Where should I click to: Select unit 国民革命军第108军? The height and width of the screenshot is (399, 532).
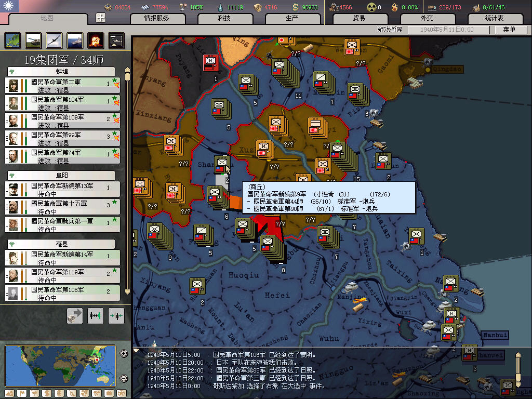click(62, 293)
